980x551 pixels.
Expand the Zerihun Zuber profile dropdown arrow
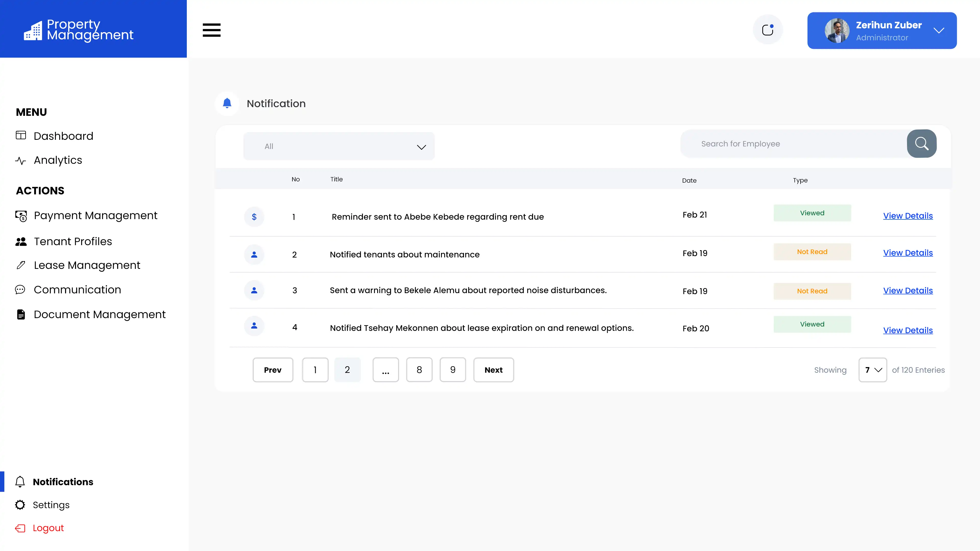tap(939, 30)
